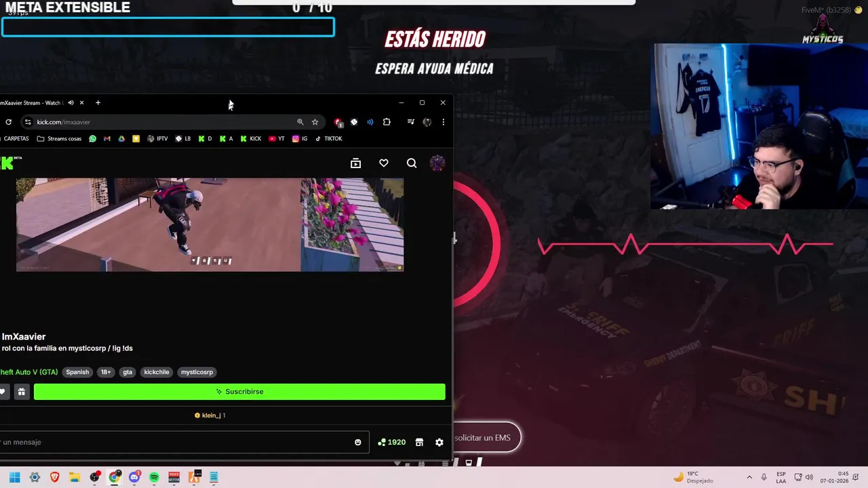Select the gta tag
This screenshot has height=488, width=868.
tap(127, 372)
